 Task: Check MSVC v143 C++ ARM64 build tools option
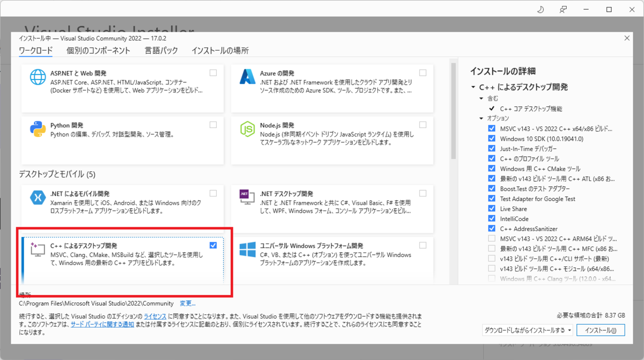[x=492, y=238]
